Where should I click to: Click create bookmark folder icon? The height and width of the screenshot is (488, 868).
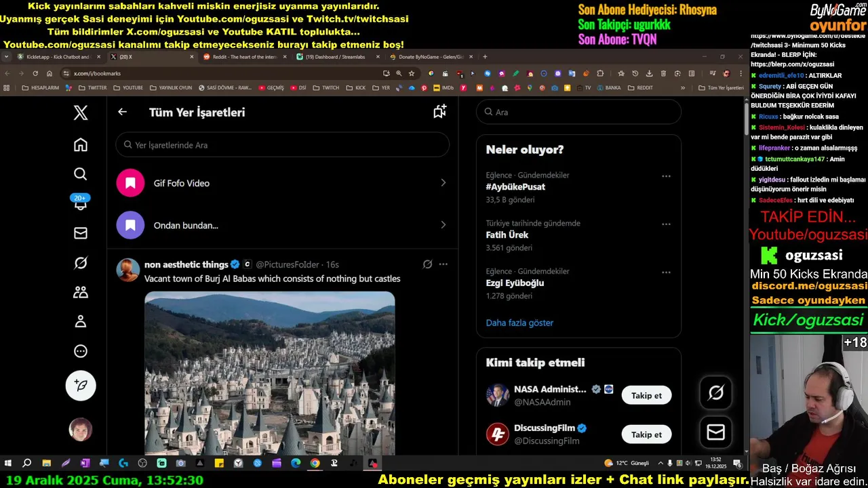440,112
